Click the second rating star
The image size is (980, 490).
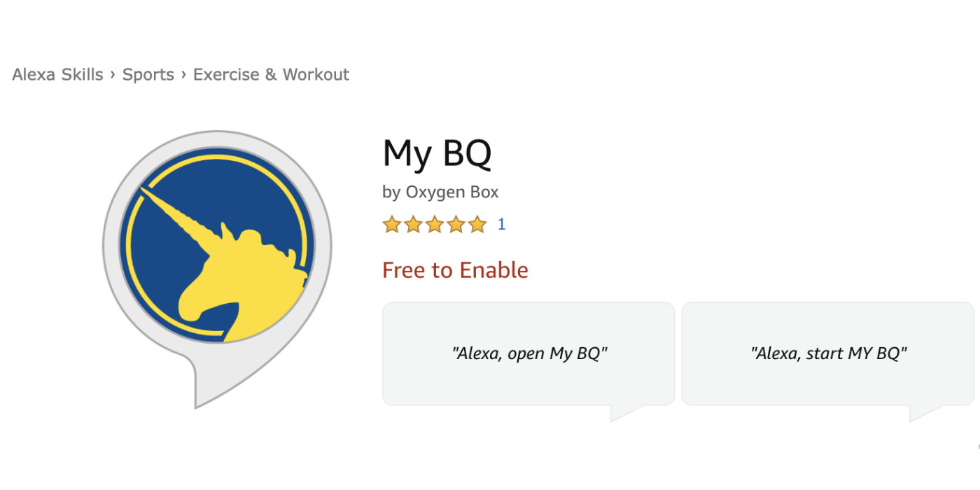pos(413,225)
